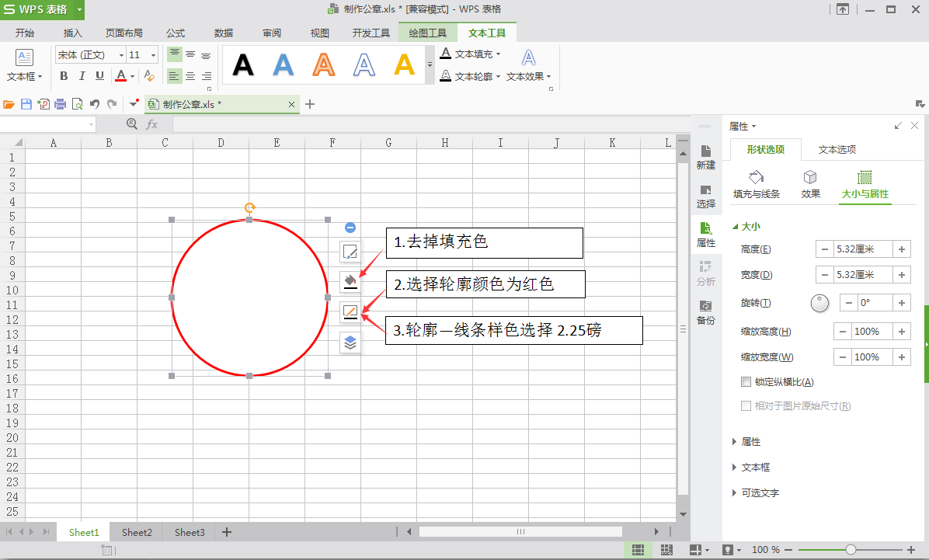Click the 文本框 text box icon

point(24,58)
